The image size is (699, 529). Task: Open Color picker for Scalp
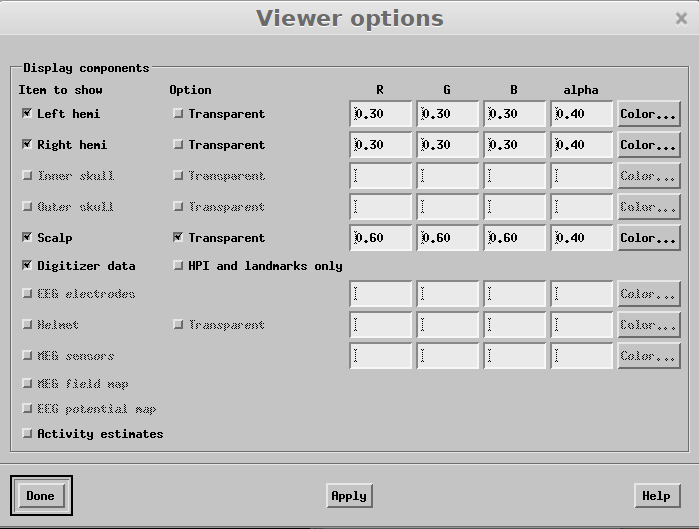click(x=648, y=238)
